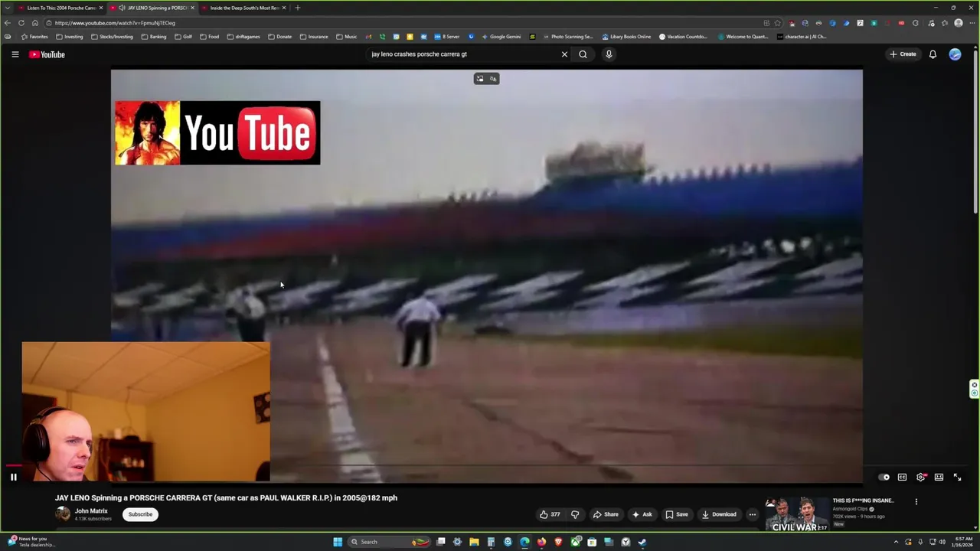Screen dimensions: 980x551
Task: Open a new browser tab
Action: click(x=297, y=8)
